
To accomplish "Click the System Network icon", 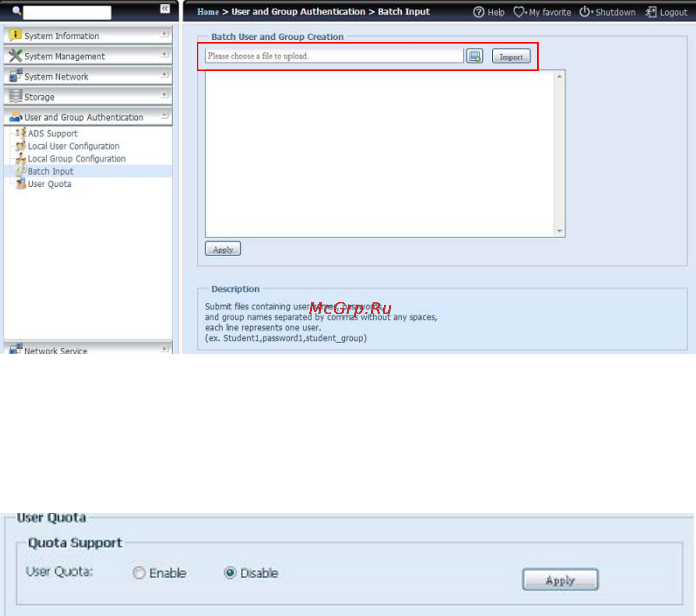I will tap(15, 75).
